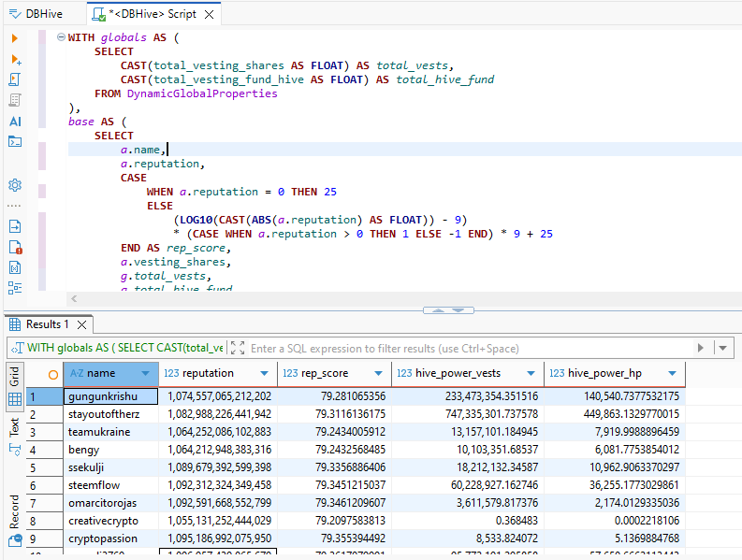Switch results to Text view
742x560 pixels.
(x=14, y=437)
